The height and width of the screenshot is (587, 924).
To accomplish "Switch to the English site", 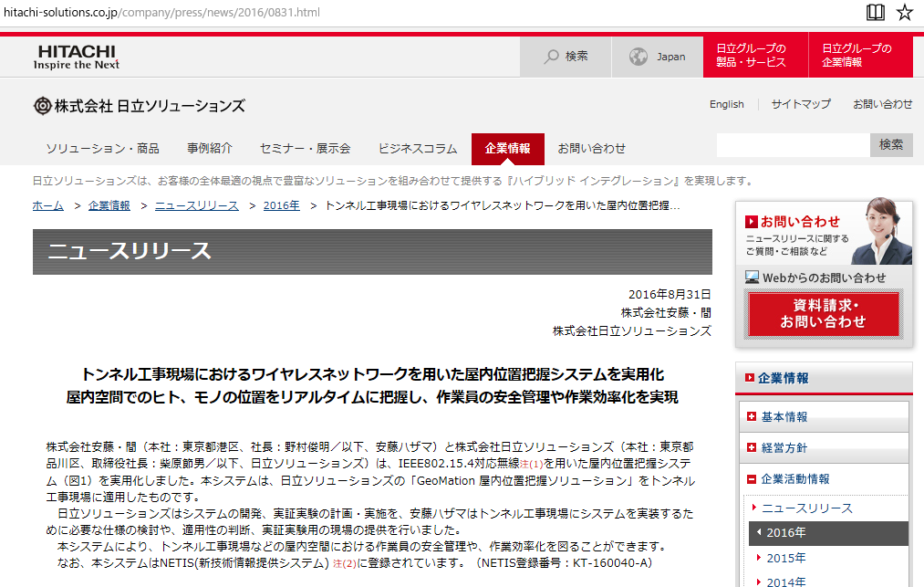I will click(727, 104).
